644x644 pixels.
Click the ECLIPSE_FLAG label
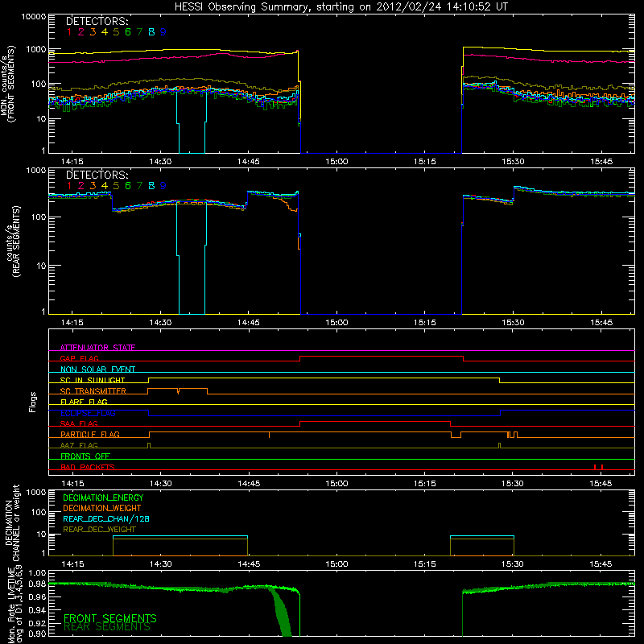click(88, 413)
